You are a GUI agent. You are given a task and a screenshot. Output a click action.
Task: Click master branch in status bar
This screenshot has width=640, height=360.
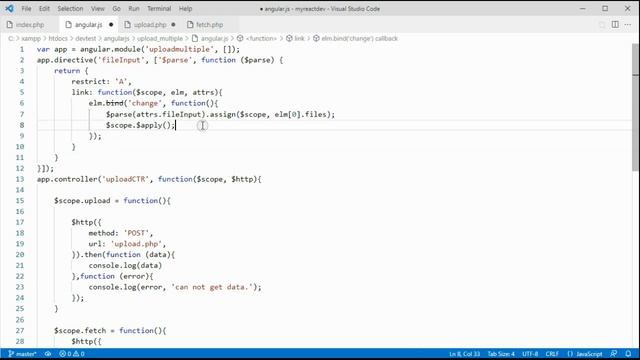coord(22,354)
